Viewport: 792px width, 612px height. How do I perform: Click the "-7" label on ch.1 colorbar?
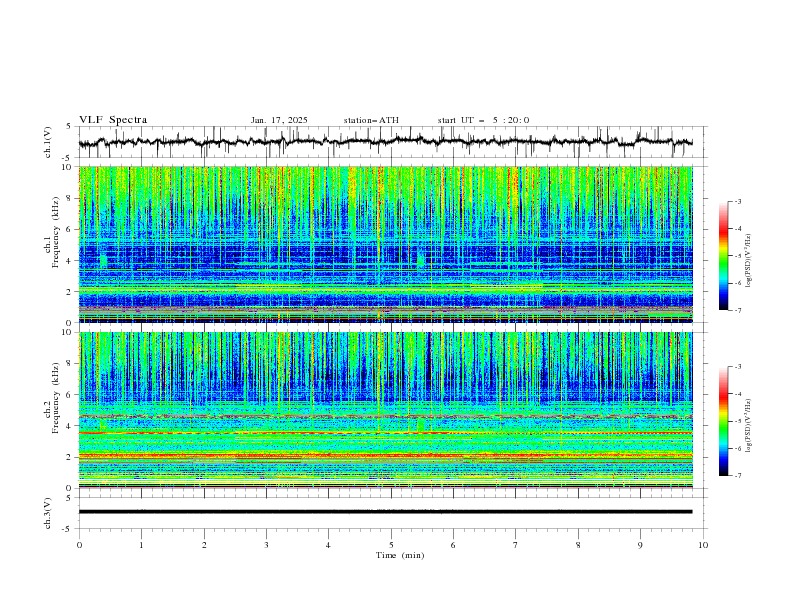pos(738,310)
